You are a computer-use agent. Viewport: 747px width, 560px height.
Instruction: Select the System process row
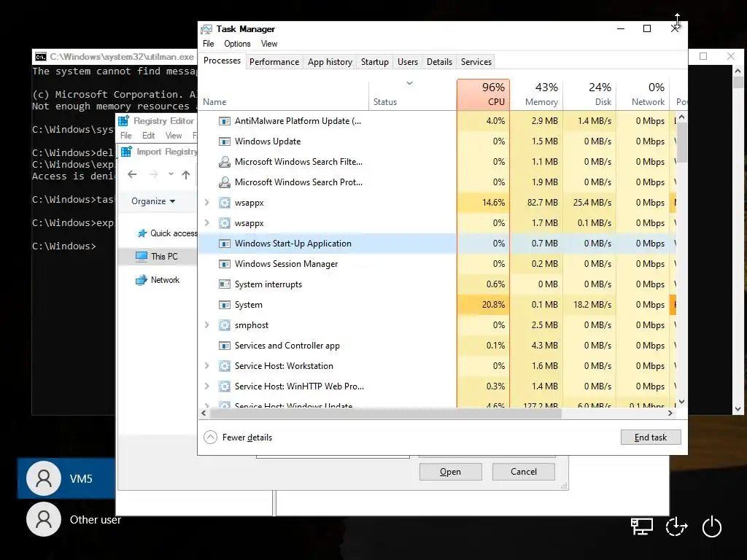(x=437, y=305)
